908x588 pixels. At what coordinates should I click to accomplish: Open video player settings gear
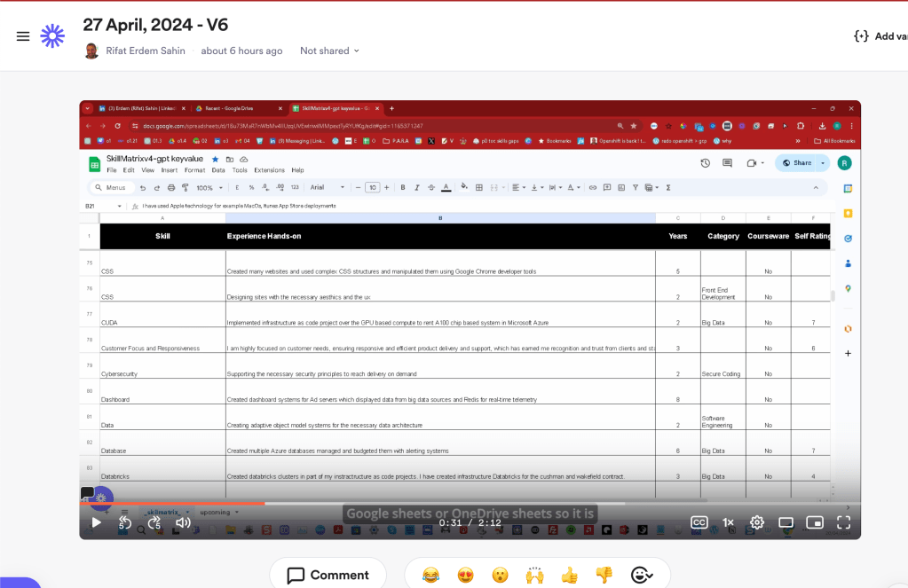[x=757, y=522]
